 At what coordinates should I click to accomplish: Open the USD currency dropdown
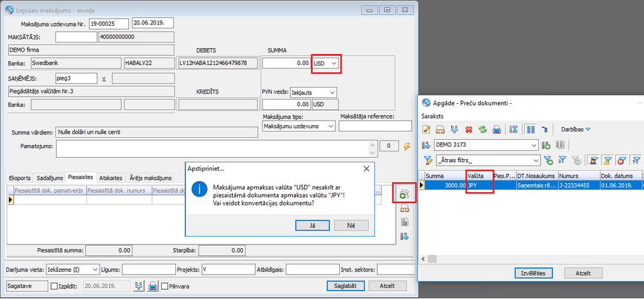click(x=335, y=63)
